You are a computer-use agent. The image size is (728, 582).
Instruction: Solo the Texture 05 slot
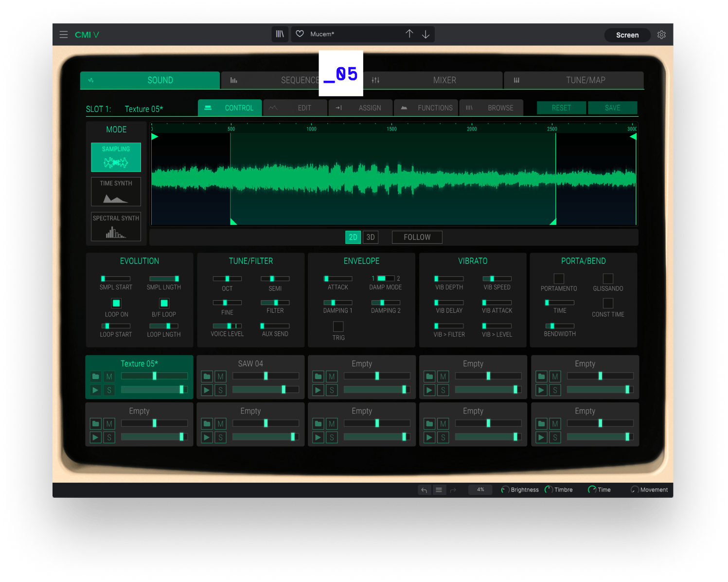(109, 390)
